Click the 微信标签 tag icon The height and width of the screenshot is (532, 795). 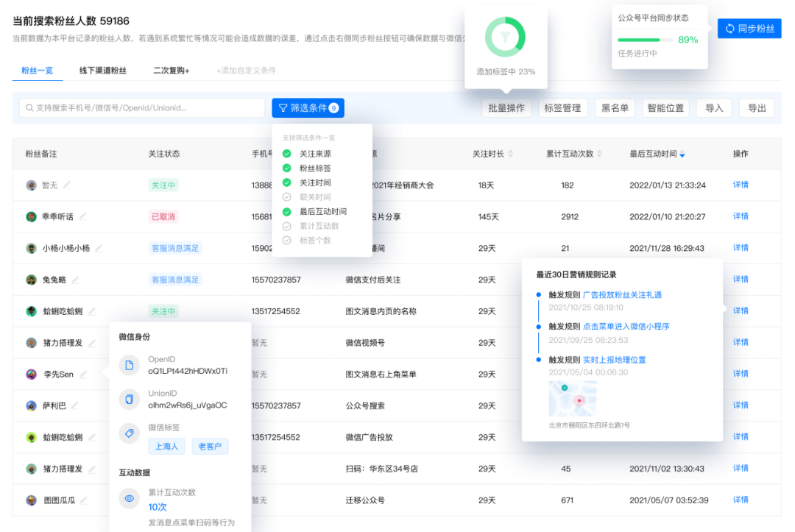129,433
